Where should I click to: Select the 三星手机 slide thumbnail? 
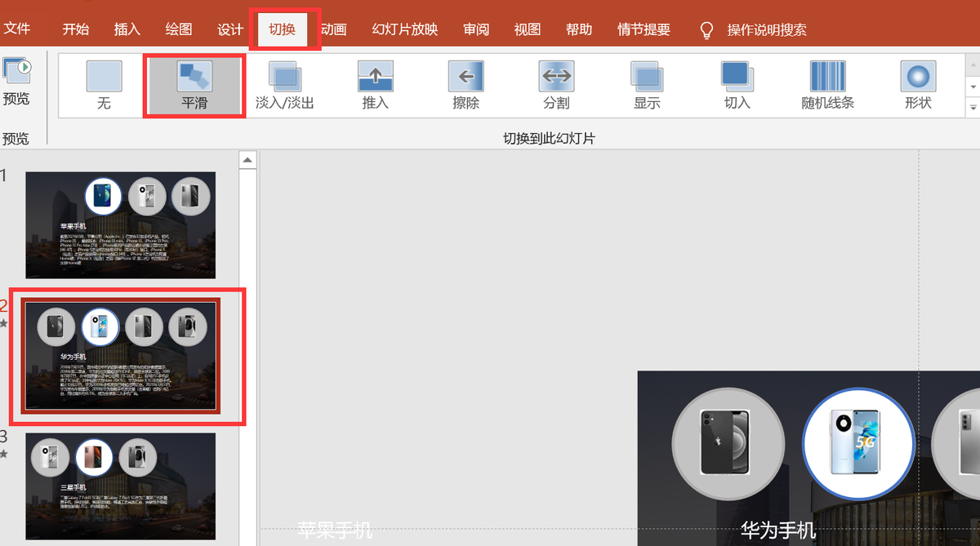click(120, 486)
